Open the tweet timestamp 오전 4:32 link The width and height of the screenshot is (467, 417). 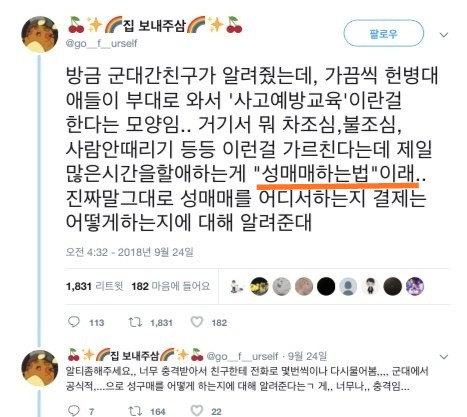tap(129, 252)
